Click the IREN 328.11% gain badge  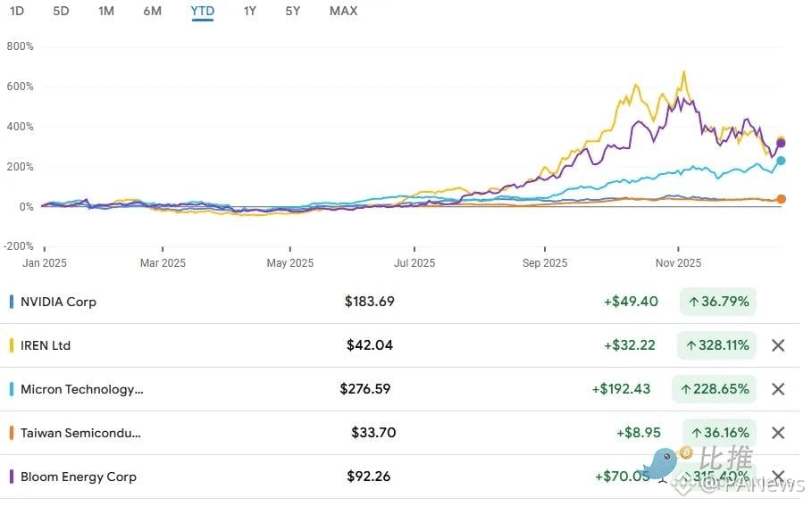pyautogui.click(x=716, y=345)
